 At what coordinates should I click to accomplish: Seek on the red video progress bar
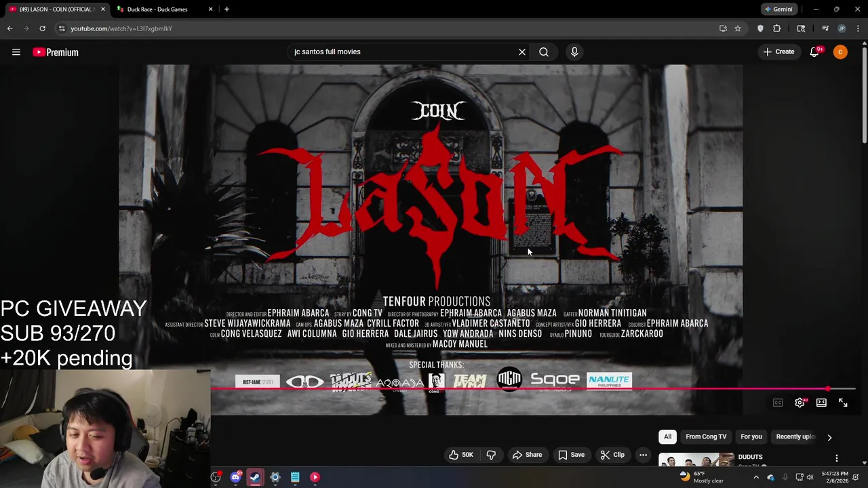tap(532, 389)
